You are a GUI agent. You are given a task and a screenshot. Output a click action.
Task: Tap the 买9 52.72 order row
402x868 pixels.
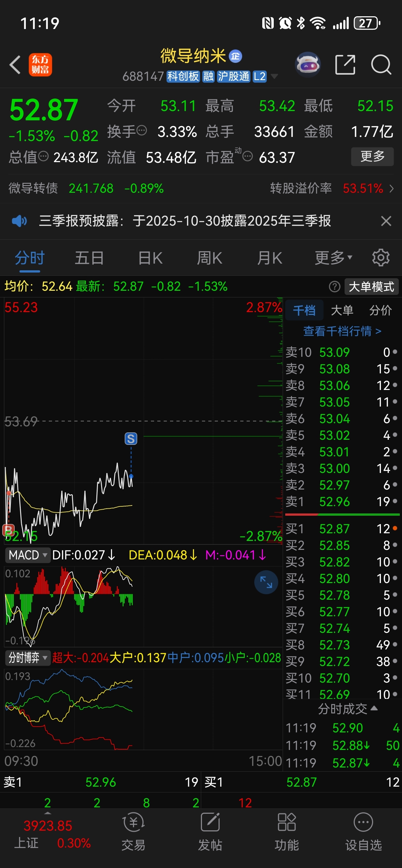click(342, 661)
